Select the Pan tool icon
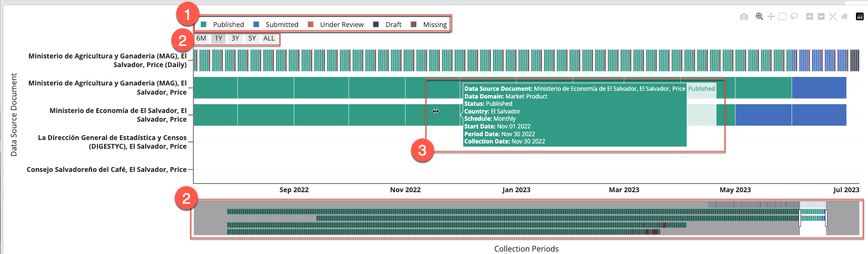This screenshot has width=868, height=254. (x=771, y=16)
